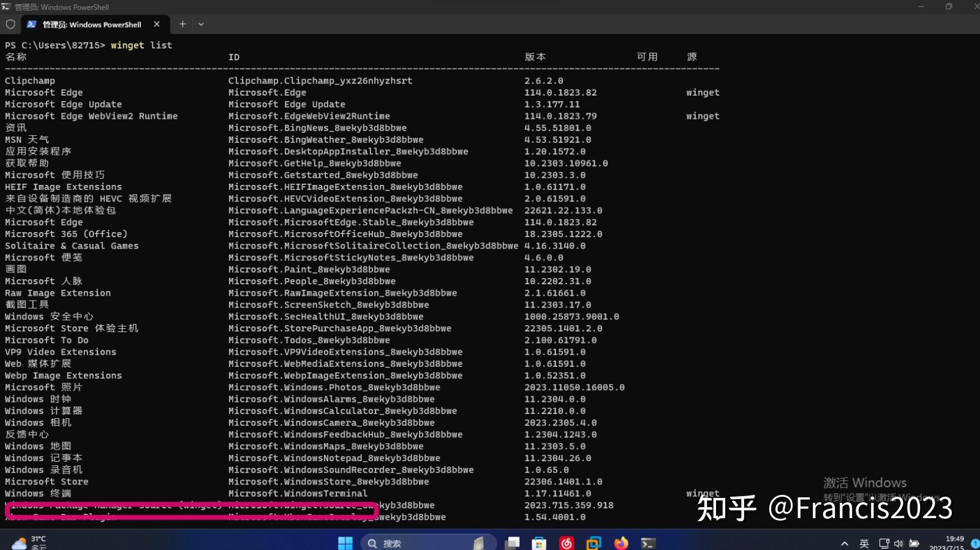Screen dimensions: 980x550
Task: Click ID Microsoft.MicrosoftStickyNotes_8wekyb3d8bbwe
Action: [x=351, y=257]
